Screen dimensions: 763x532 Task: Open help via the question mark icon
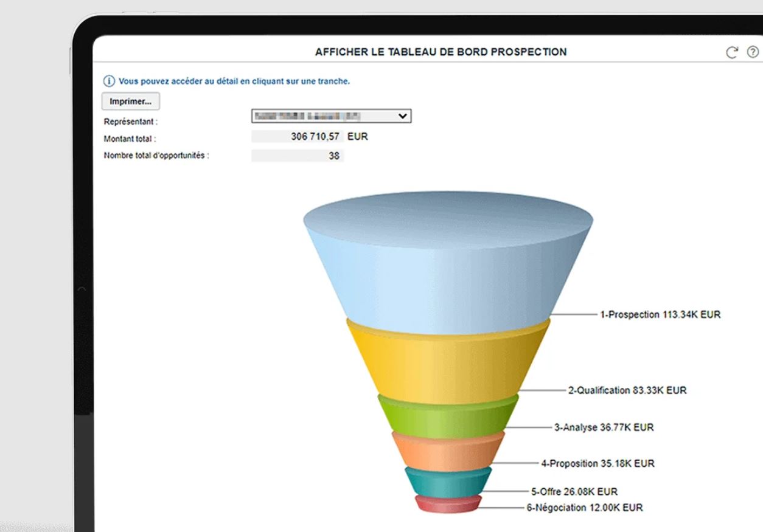(753, 52)
